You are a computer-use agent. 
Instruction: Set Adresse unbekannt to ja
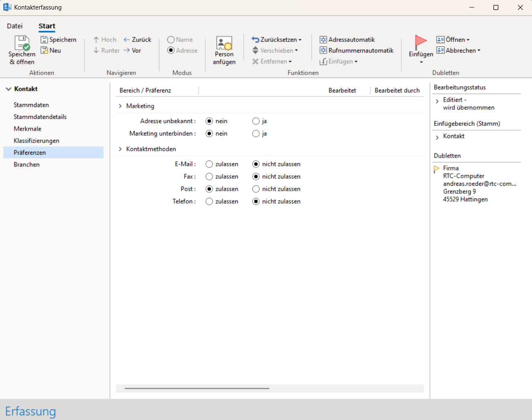point(256,121)
